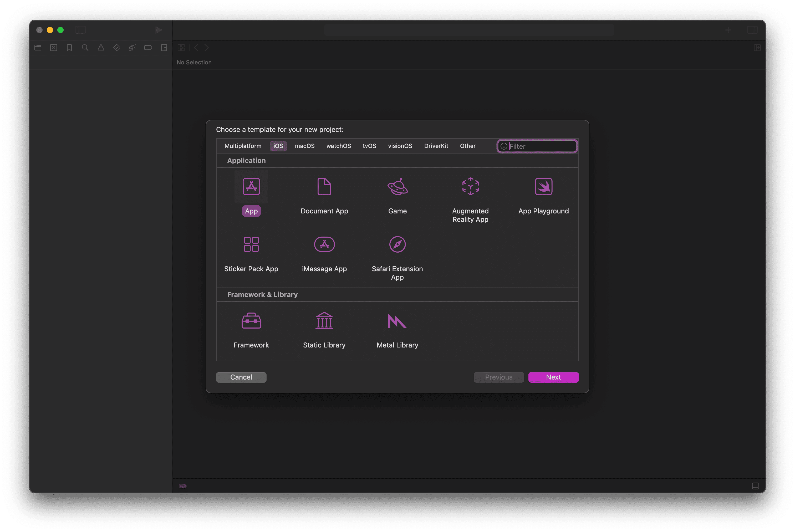
Task: Switch to the Multiplatform tab
Action: (243, 146)
